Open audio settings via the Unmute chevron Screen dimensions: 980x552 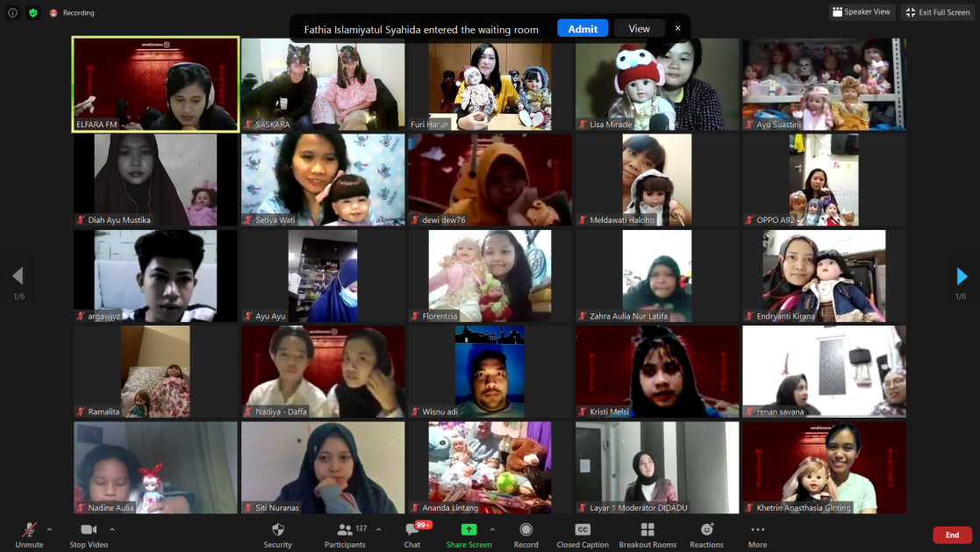(47, 527)
